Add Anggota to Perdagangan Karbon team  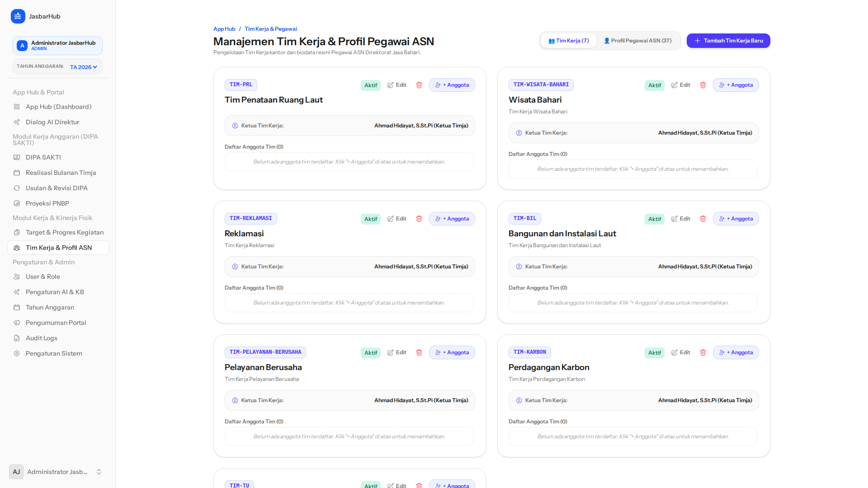736,352
